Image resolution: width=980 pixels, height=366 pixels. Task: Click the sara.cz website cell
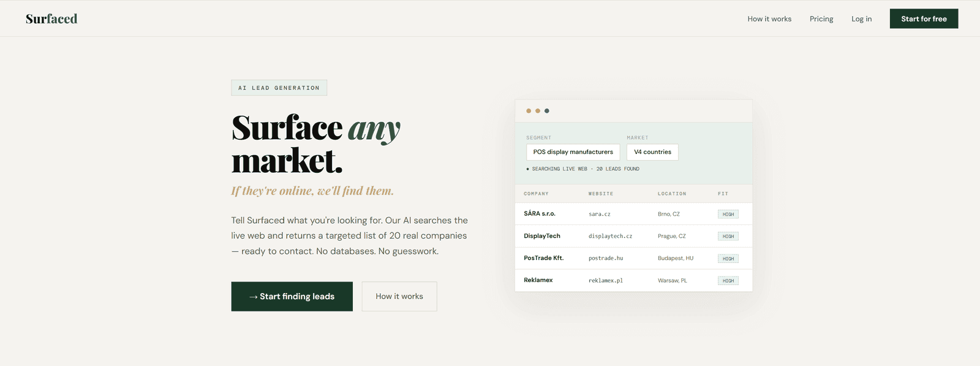coord(600,215)
